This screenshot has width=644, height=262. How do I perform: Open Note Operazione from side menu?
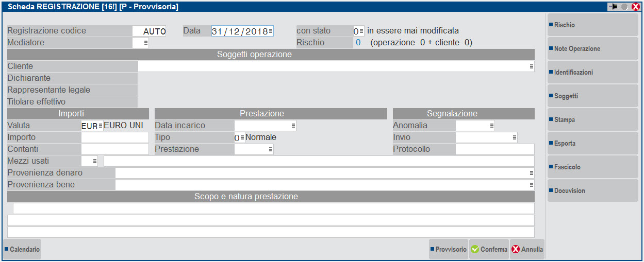click(592, 49)
